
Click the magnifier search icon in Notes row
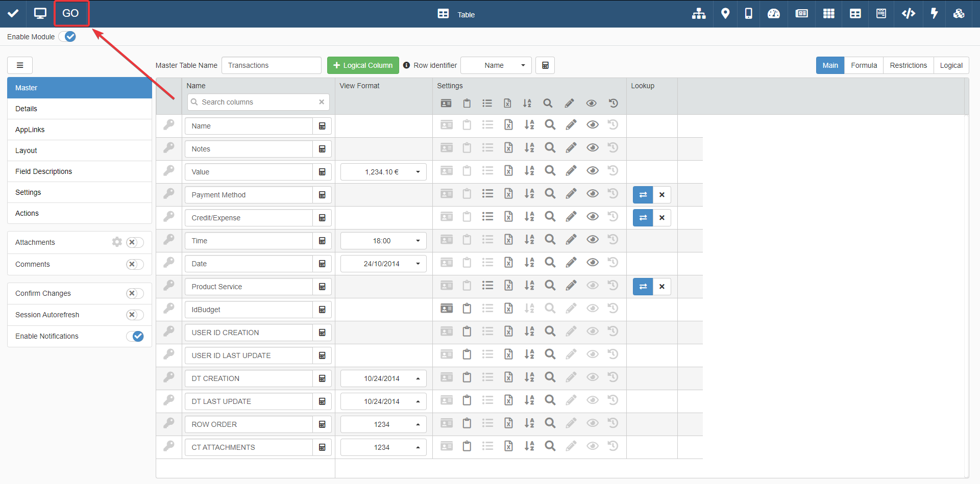coord(550,148)
